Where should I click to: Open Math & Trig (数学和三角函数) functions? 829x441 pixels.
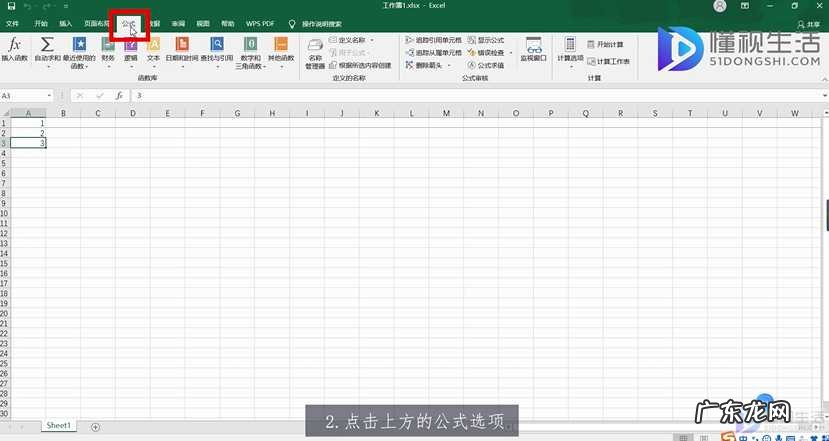[x=251, y=52]
